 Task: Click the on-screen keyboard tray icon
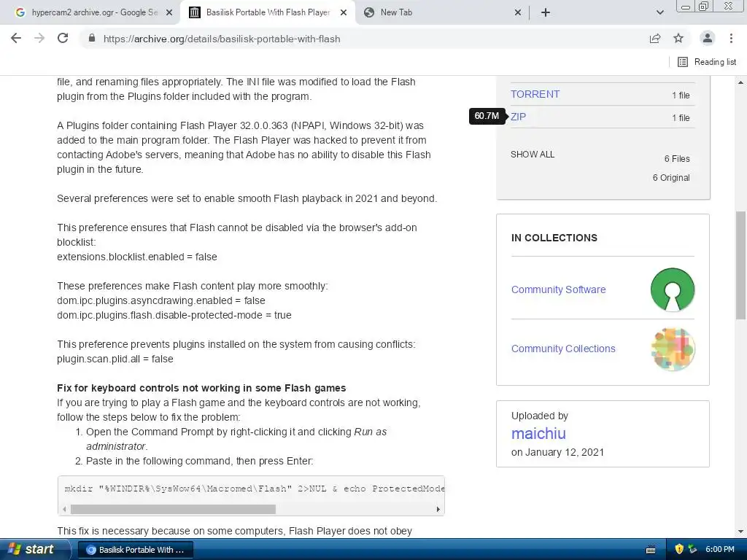650,550
